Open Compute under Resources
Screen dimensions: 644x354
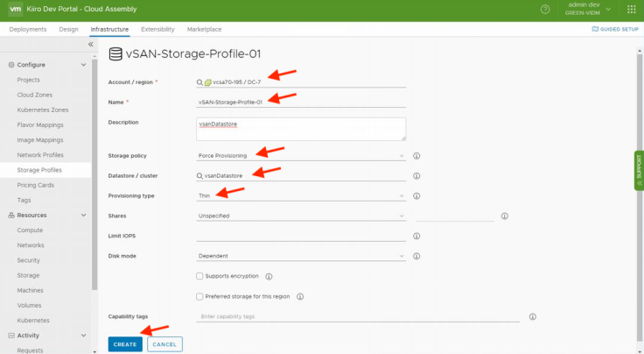click(x=30, y=230)
